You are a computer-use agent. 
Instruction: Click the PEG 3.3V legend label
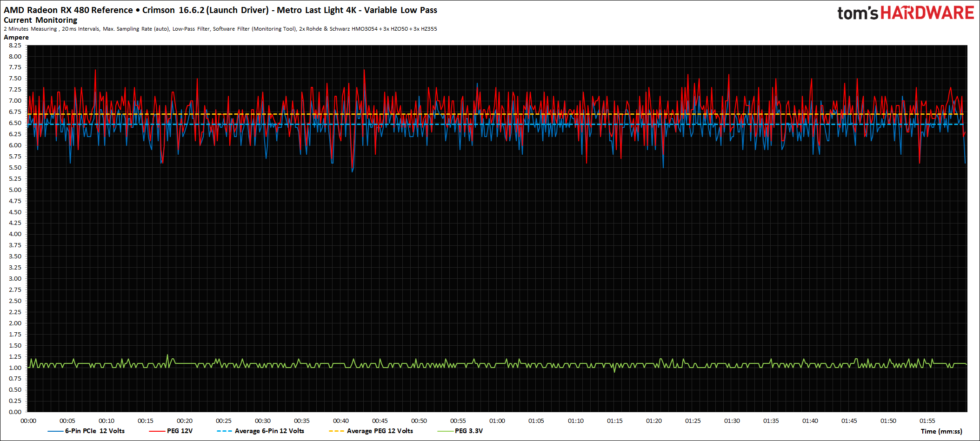[x=469, y=431]
